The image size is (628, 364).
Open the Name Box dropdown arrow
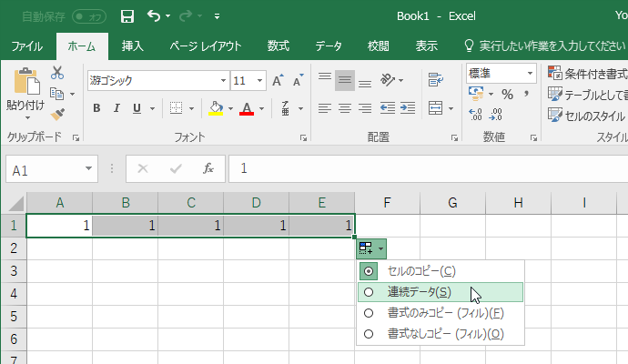89,168
